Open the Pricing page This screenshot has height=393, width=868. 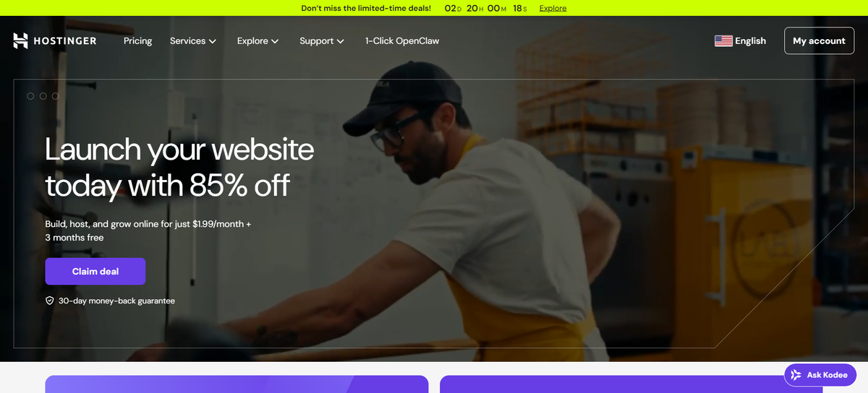pos(137,41)
